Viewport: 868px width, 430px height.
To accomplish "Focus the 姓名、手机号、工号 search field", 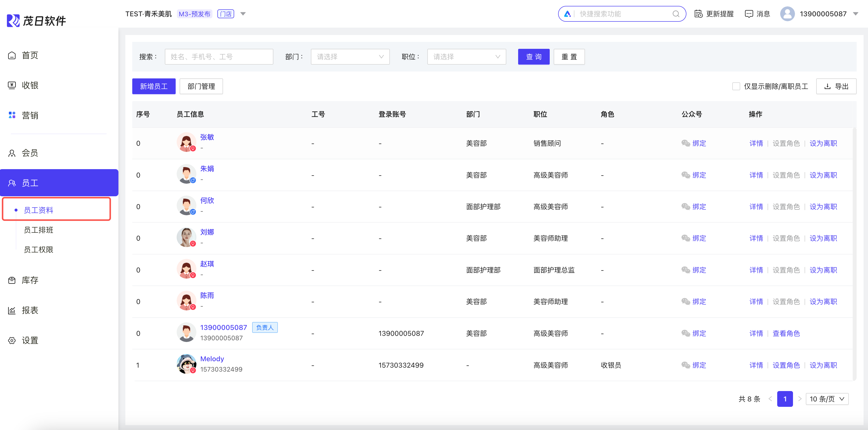I will 219,56.
